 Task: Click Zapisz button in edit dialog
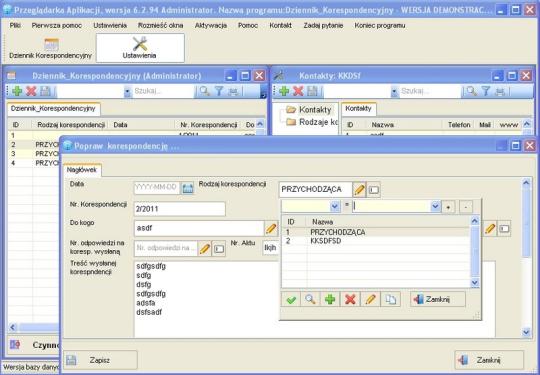[100, 360]
